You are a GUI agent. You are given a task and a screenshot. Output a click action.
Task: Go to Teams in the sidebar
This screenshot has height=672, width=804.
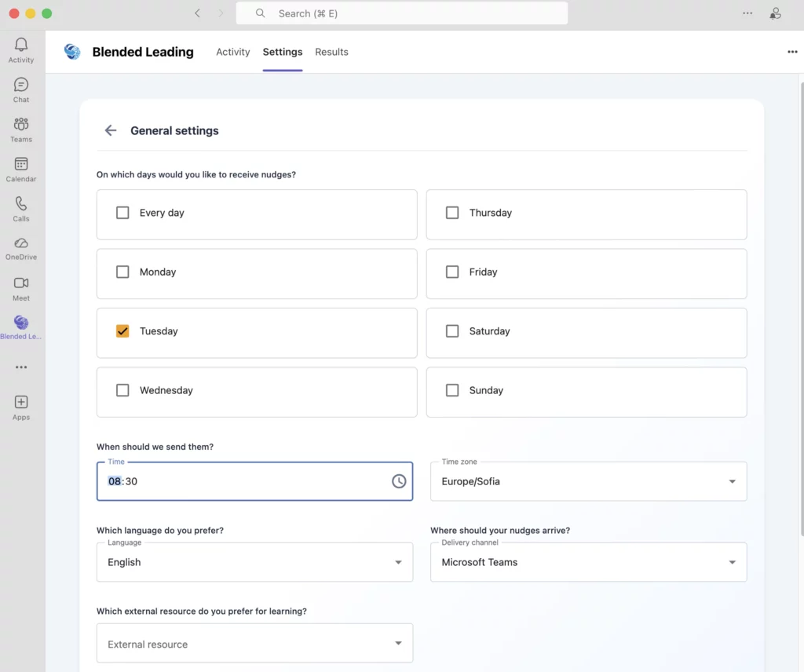(21, 125)
